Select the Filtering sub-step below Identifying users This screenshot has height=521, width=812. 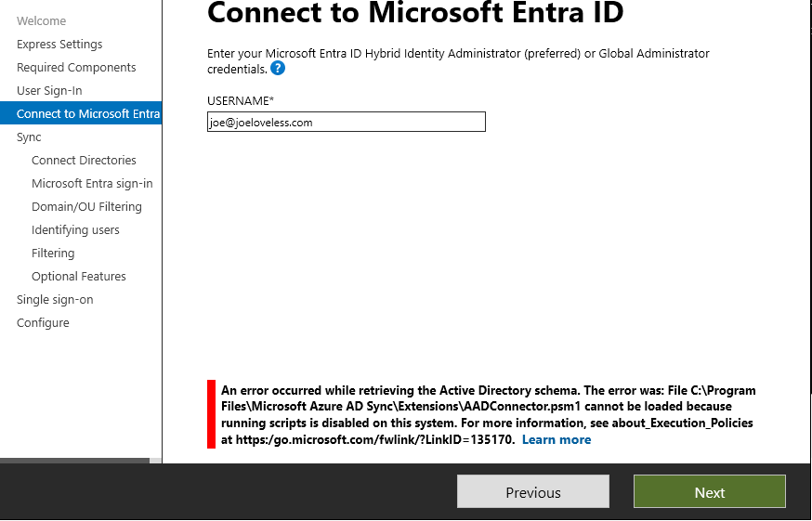[x=53, y=253]
